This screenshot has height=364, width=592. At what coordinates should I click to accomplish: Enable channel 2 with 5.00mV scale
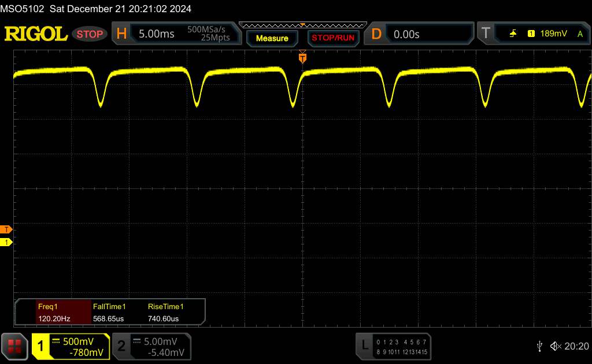pyautogui.click(x=151, y=346)
